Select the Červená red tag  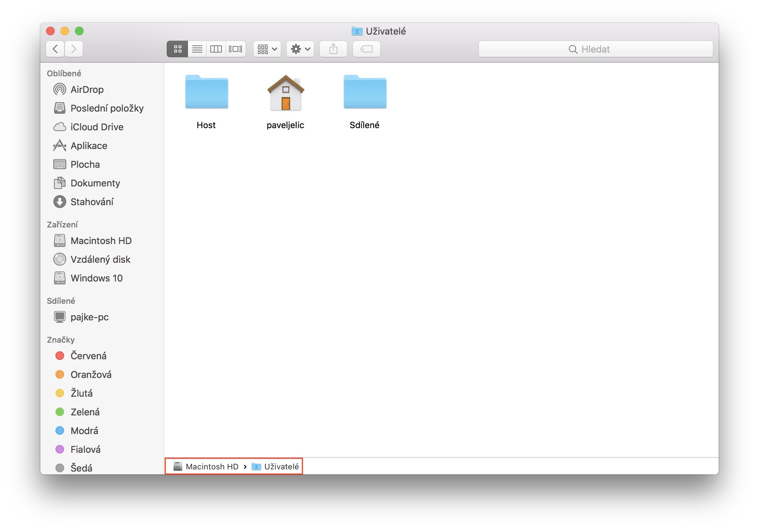pos(88,356)
